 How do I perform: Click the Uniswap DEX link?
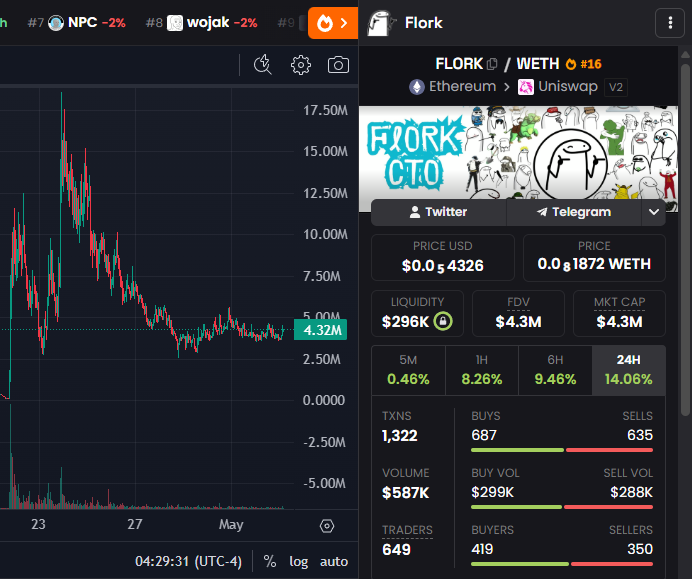pos(558,86)
